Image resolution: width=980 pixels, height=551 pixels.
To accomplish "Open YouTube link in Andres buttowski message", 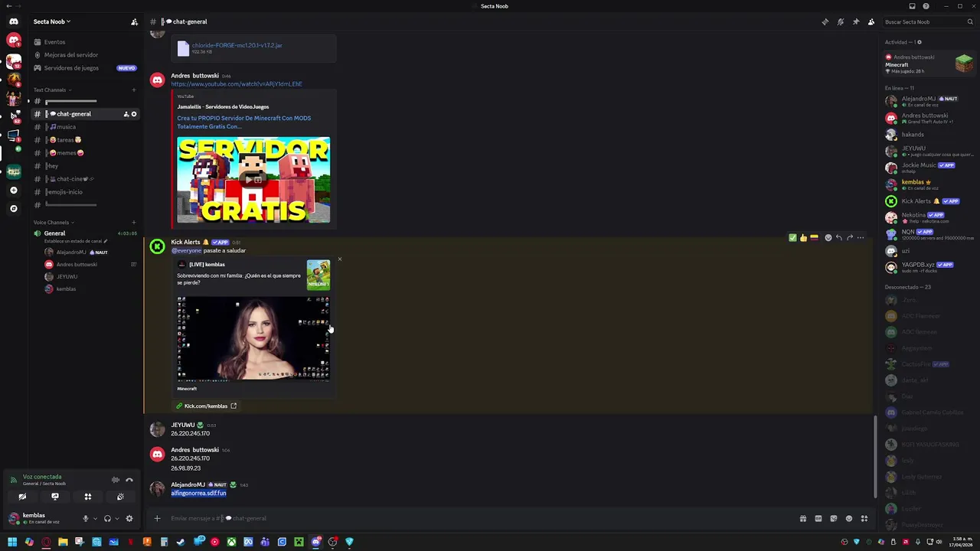I will click(x=236, y=84).
